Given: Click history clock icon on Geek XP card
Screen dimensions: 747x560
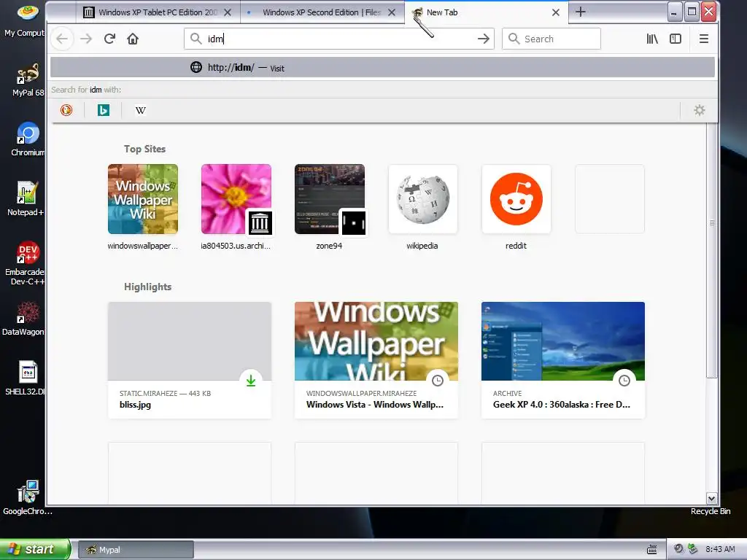Looking at the screenshot, I should 624,381.
